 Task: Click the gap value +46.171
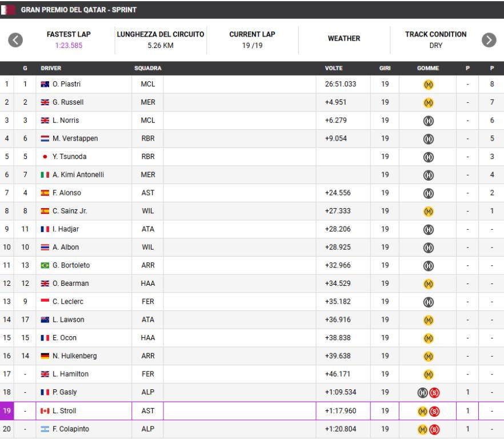point(338,374)
